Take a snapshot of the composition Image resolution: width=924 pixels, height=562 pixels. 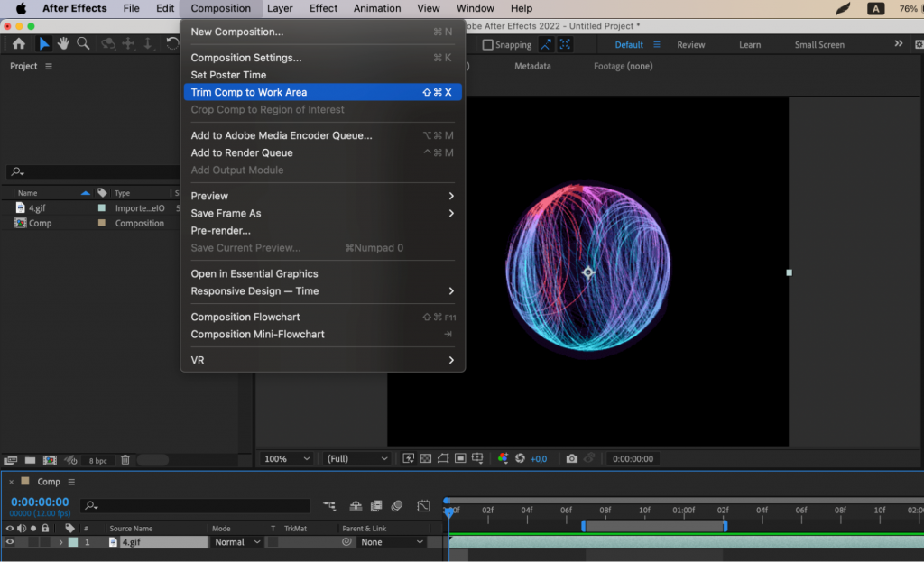tap(571, 458)
